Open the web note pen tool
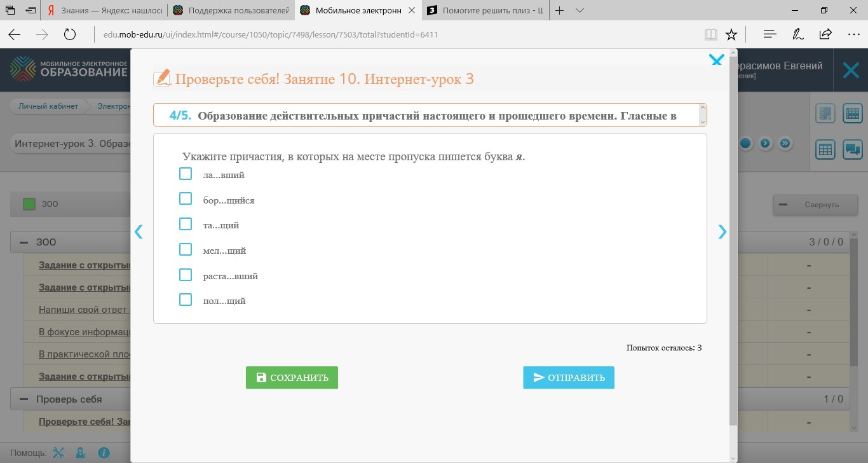The image size is (868, 463). click(798, 34)
